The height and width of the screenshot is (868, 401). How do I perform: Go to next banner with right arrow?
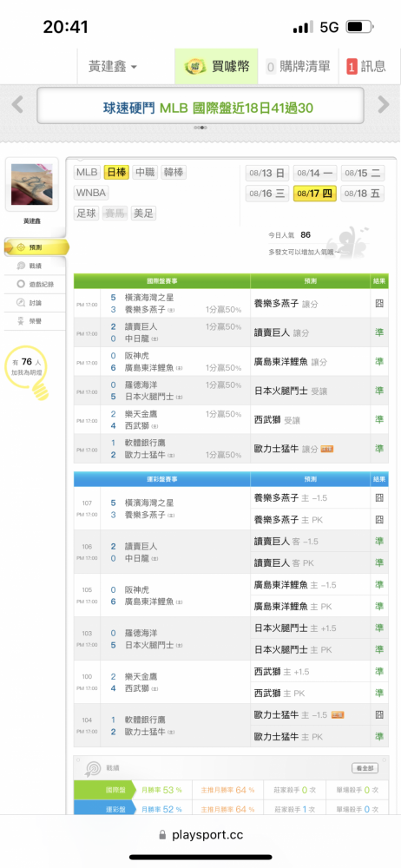click(x=384, y=104)
